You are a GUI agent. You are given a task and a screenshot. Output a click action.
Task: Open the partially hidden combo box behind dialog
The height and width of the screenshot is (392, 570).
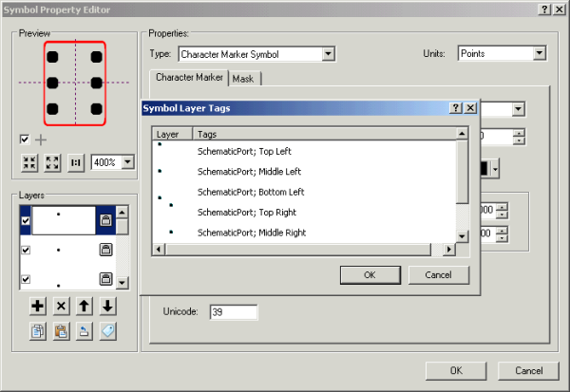518,108
